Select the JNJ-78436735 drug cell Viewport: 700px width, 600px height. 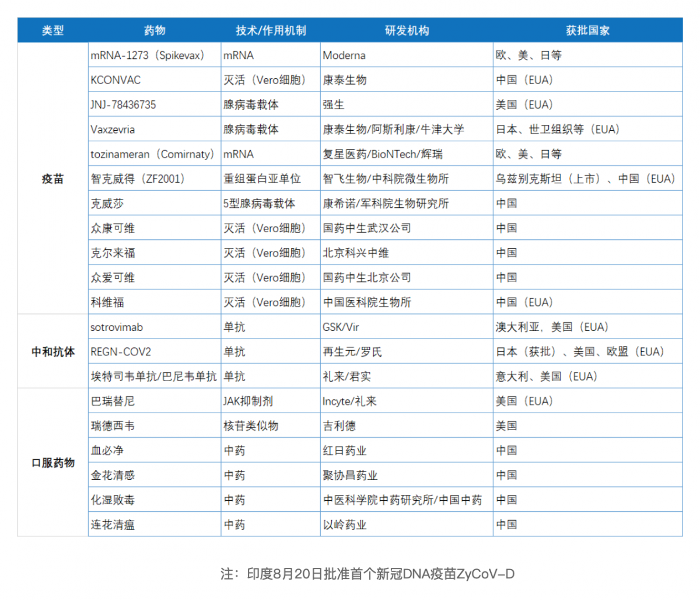coord(155,104)
